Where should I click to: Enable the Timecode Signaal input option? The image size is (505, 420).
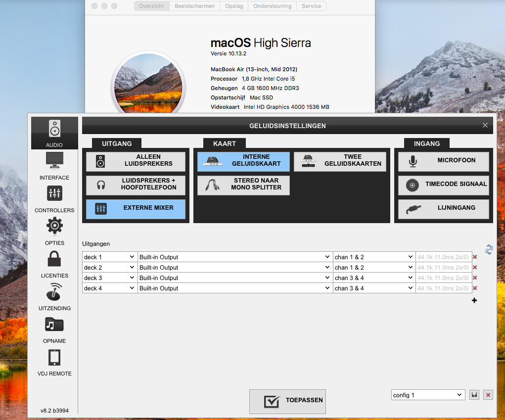pyautogui.click(x=444, y=185)
